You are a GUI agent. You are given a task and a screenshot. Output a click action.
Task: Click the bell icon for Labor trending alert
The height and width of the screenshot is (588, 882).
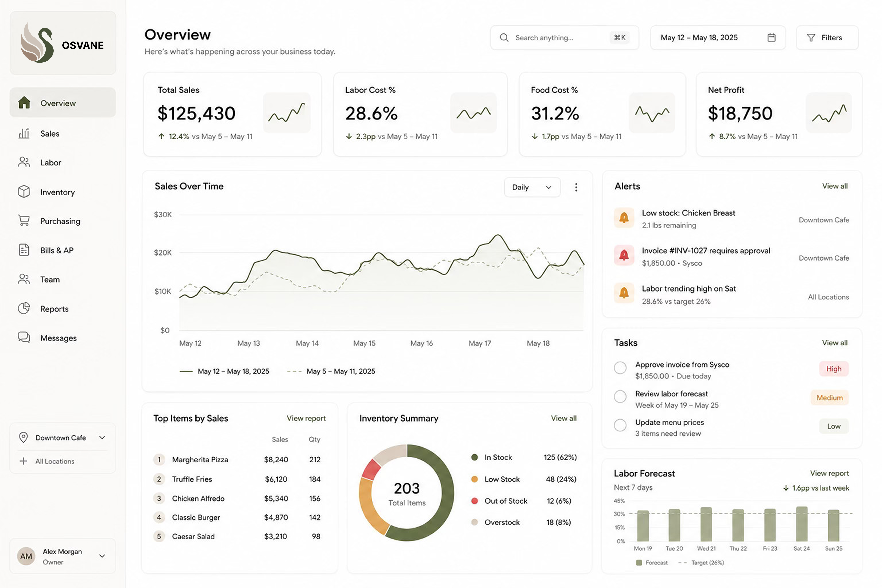coord(624,293)
